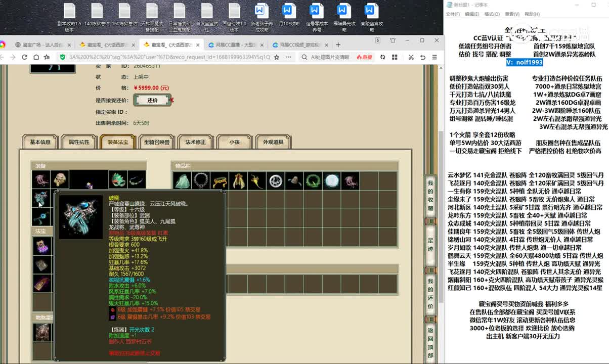Image resolution: width=609 pixels, height=364 pixels.
Task: Select the green mask in 装备 panel
Action: pos(117,179)
